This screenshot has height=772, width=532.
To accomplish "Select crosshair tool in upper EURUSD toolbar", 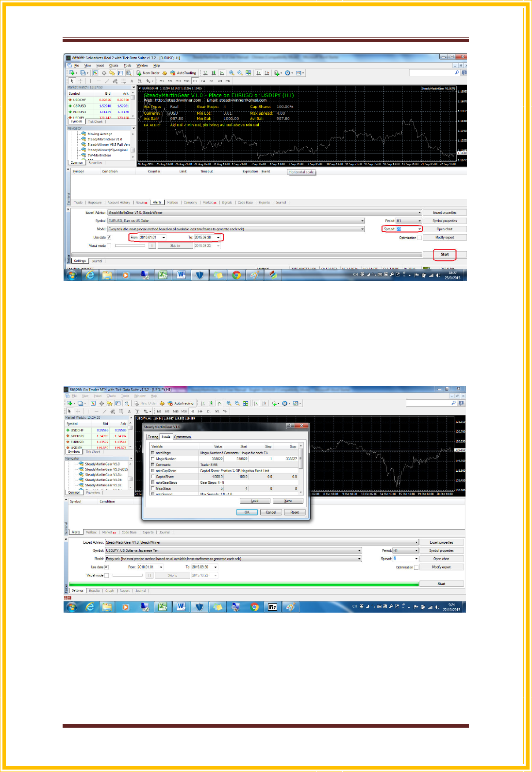I will (x=81, y=81).
